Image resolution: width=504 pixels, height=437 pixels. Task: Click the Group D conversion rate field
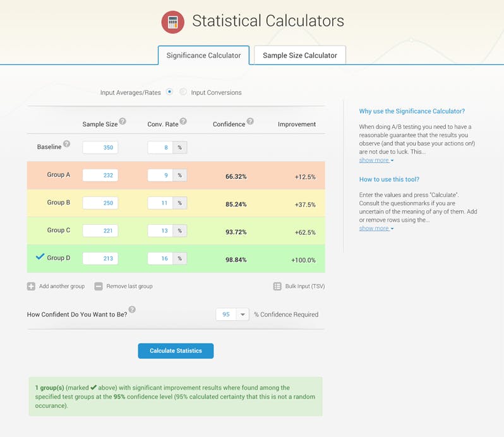160,258
